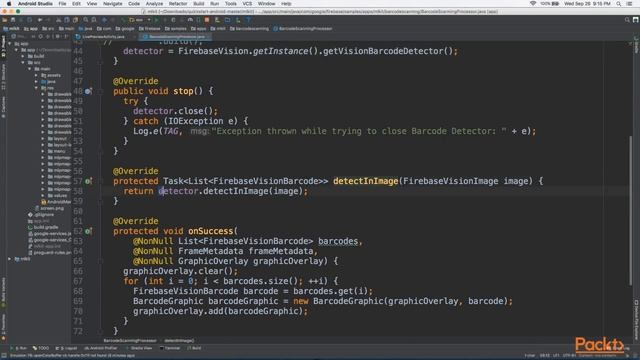Open the Refactor menu

(178, 4)
